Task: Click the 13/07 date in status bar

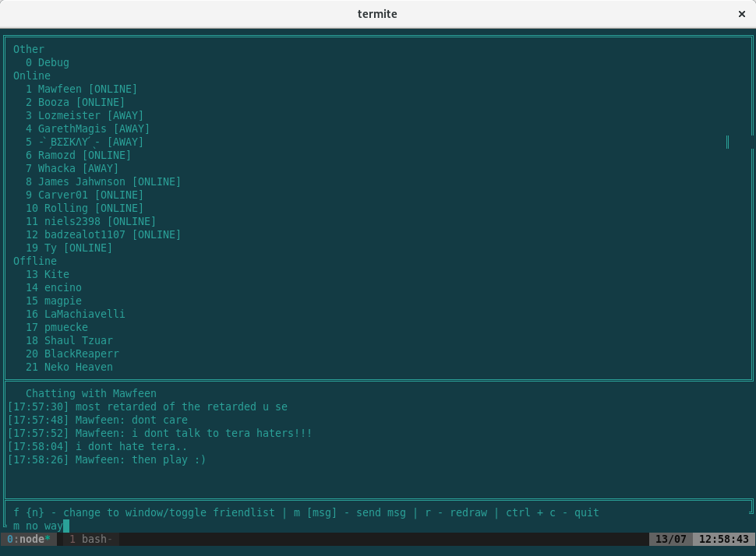Action: (671, 539)
